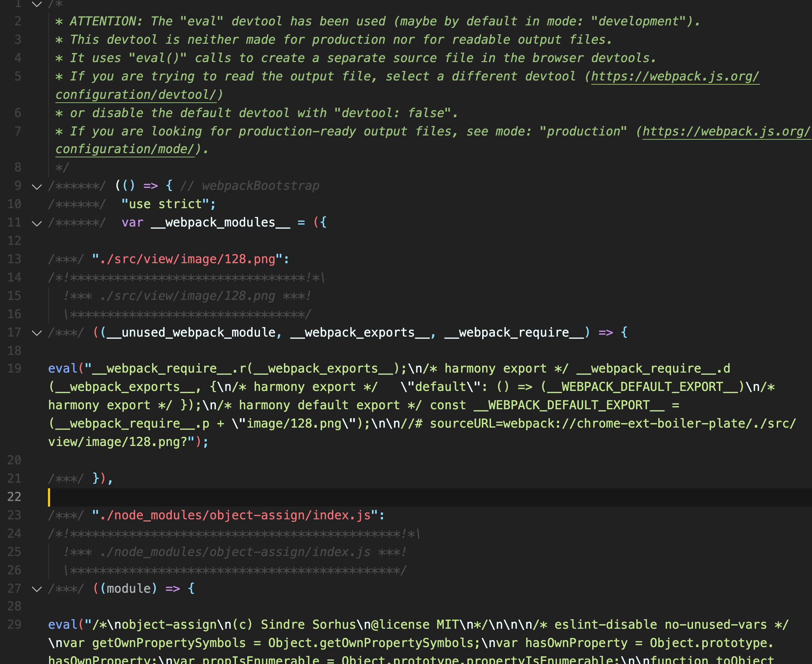812x664 pixels.
Task: Collapse the top comment block at line 1
Action: pos(37,4)
